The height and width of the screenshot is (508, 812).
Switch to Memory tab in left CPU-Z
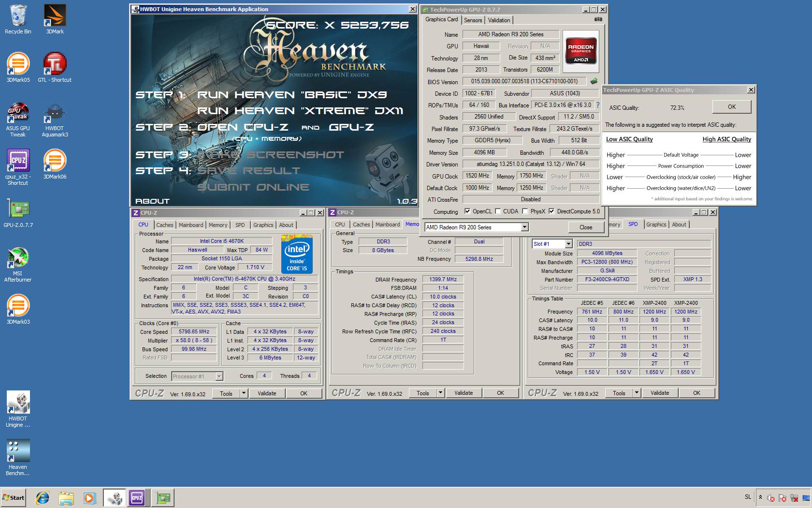[x=218, y=225]
